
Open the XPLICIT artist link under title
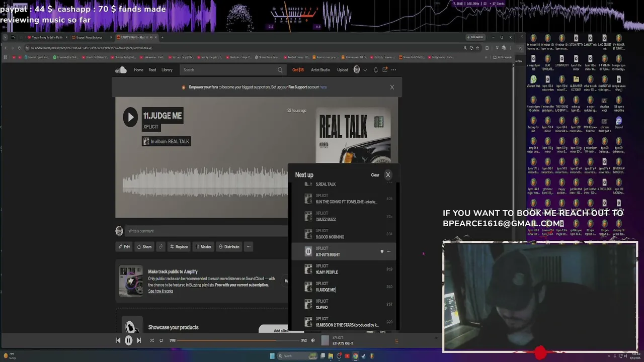[151, 127]
